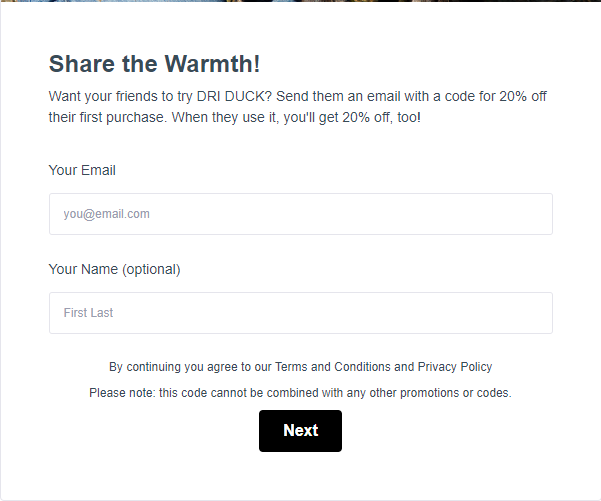Click the their first purchase text

(108, 117)
